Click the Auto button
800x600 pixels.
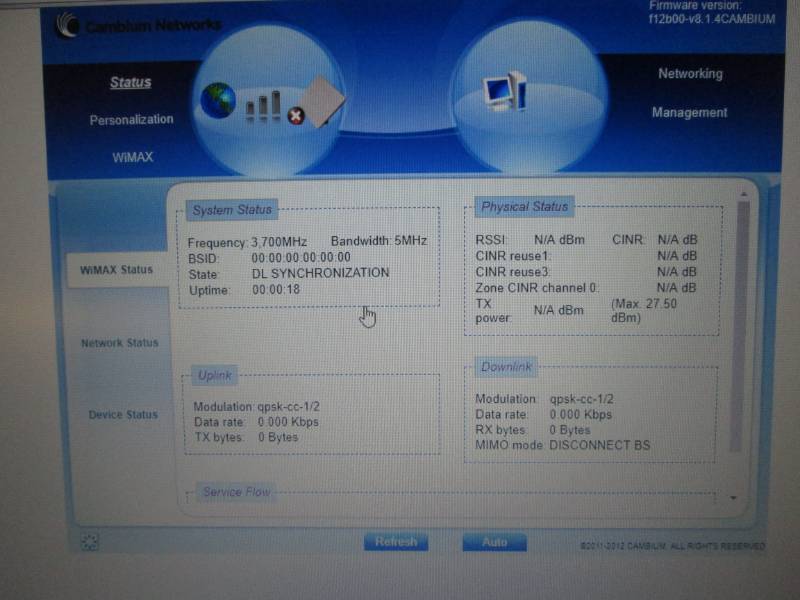tap(494, 542)
